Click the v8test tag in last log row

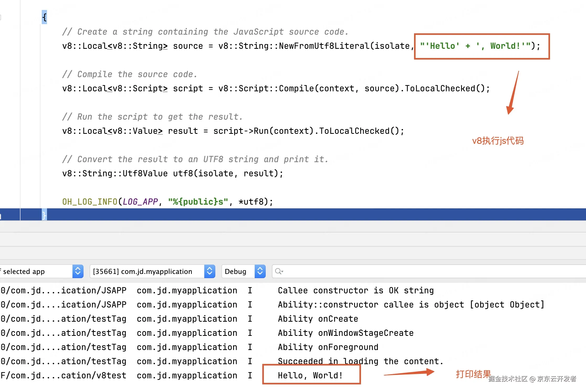click(111, 375)
